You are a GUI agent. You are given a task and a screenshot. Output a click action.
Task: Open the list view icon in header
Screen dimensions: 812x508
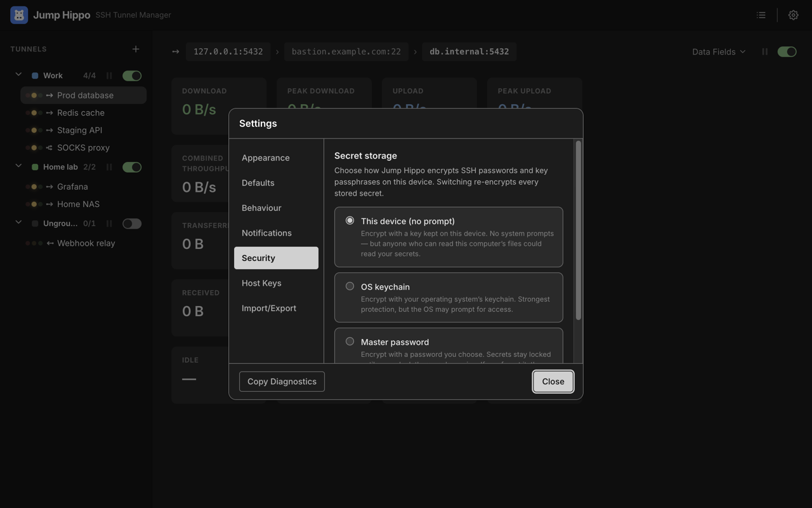point(761,15)
